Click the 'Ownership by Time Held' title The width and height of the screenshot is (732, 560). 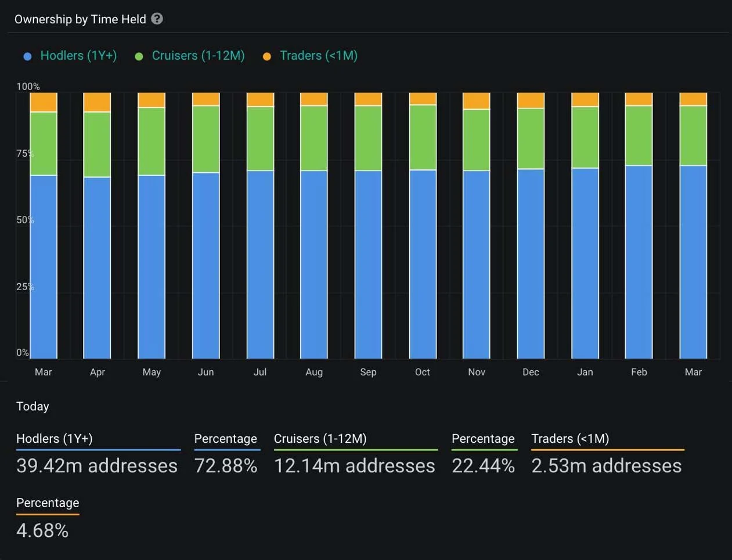pos(80,19)
